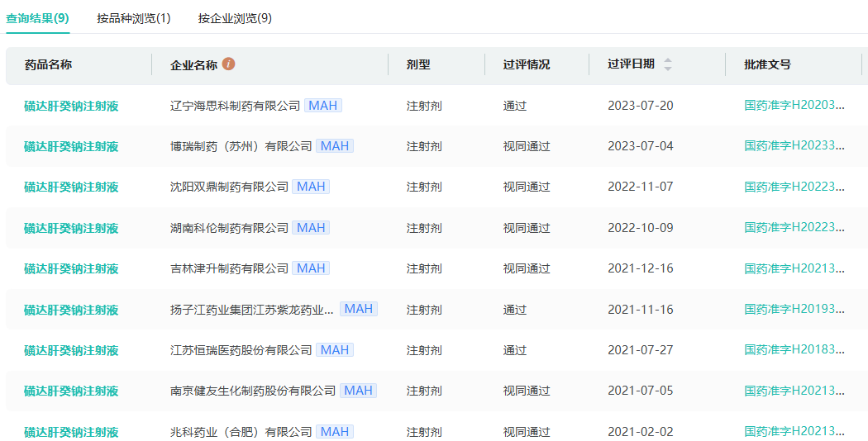Image resolution: width=868 pixels, height=441 pixels.
Task: Open the 按品种浏览(1) tab
Action: [x=134, y=18]
